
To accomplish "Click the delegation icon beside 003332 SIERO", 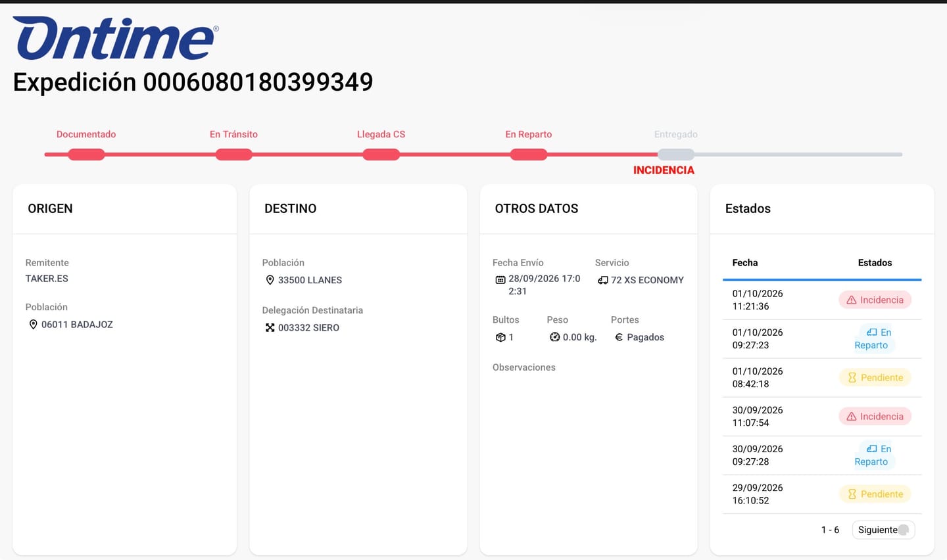I will 270,327.
